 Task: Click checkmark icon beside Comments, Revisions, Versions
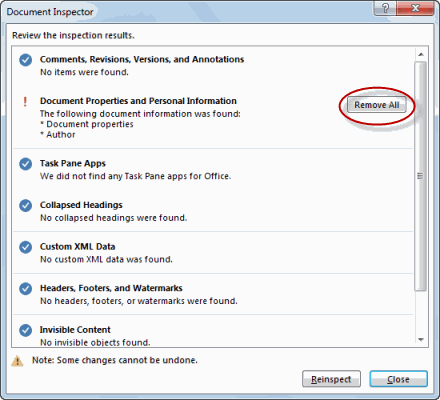click(26, 60)
